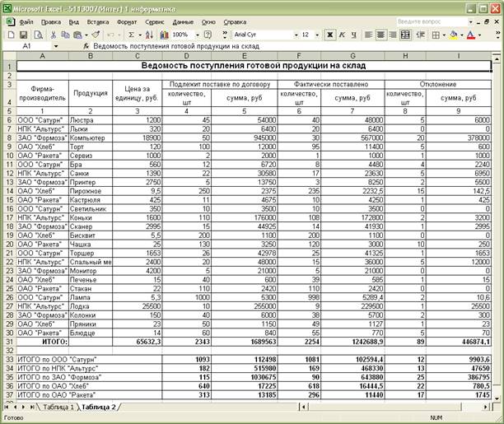Copy selection using the Copy icon
The height and width of the screenshot is (424, 504).
click(x=66, y=35)
